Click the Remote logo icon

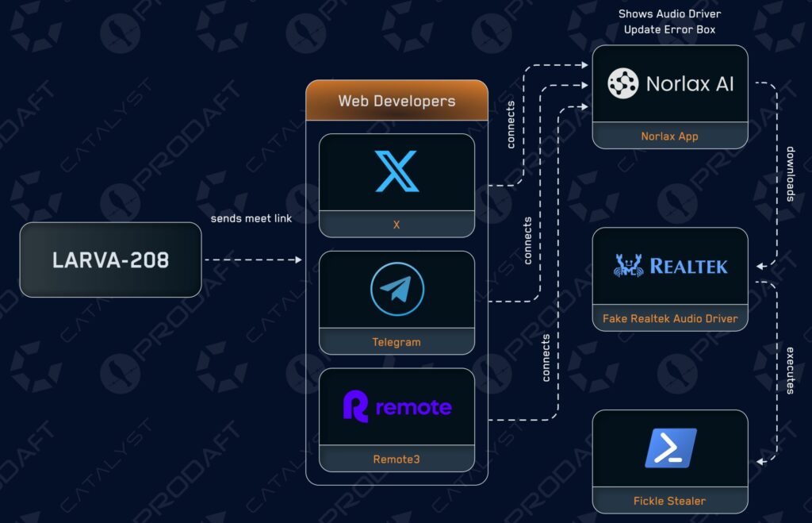click(x=356, y=406)
